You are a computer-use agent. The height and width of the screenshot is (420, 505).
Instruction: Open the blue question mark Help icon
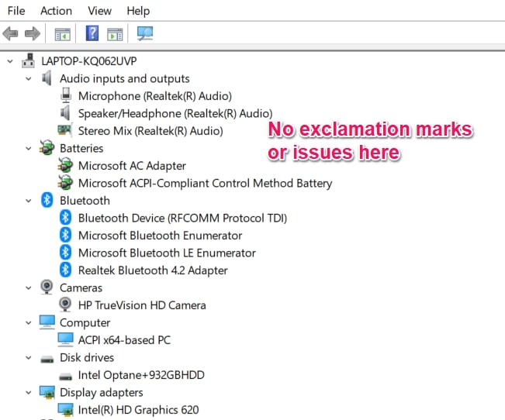pos(92,33)
